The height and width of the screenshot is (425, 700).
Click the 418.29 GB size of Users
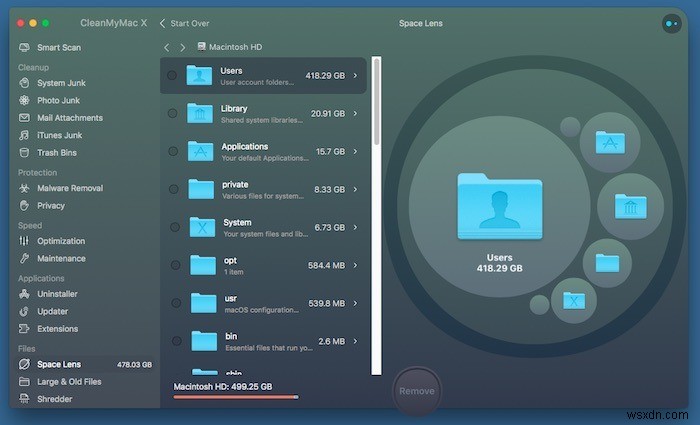[325, 75]
